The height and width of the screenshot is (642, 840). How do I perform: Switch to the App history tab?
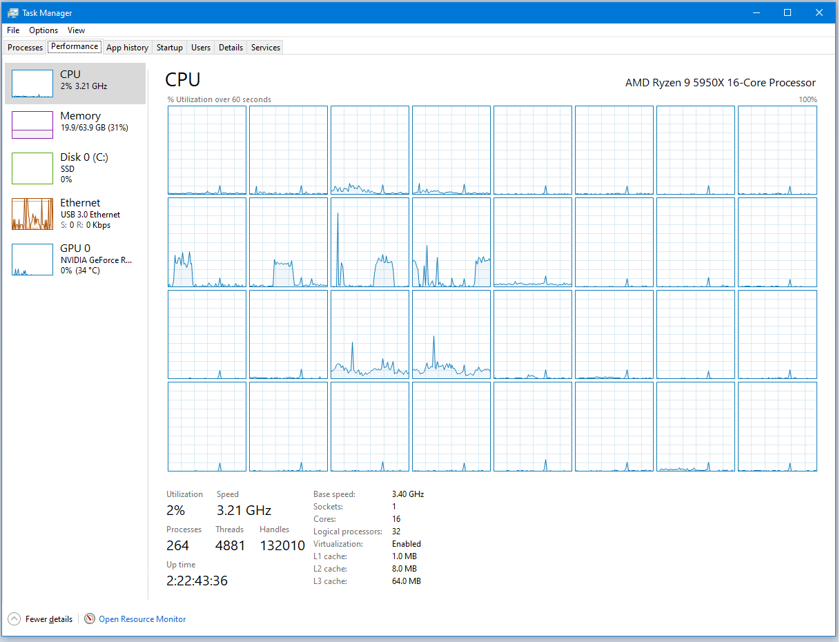pyautogui.click(x=127, y=48)
